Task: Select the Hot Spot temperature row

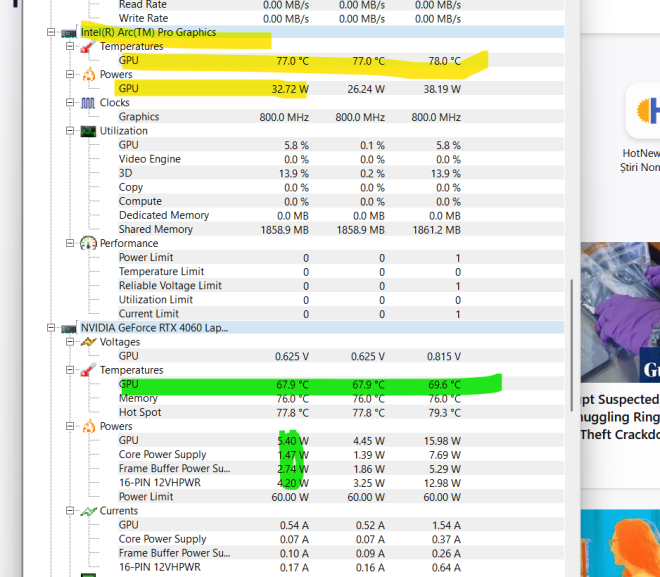Action: pos(139,412)
